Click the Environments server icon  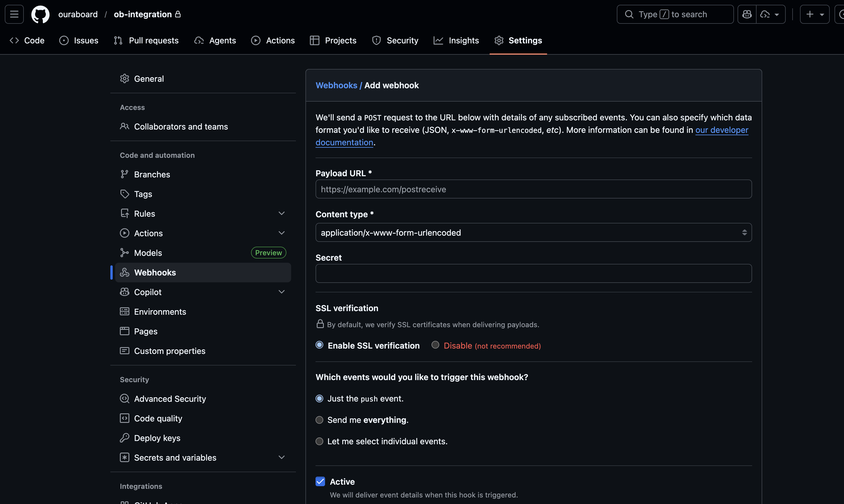(125, 311)
